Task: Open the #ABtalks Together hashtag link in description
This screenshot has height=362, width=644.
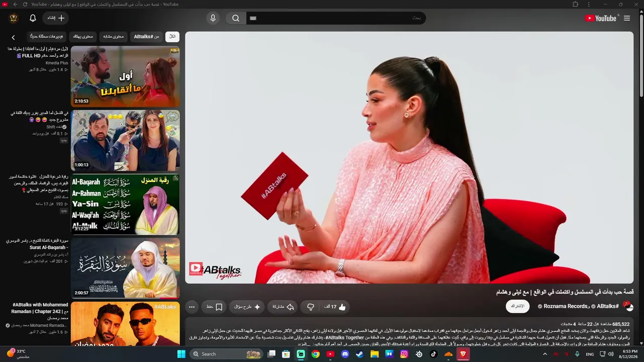Action: (x=345, y=337)
